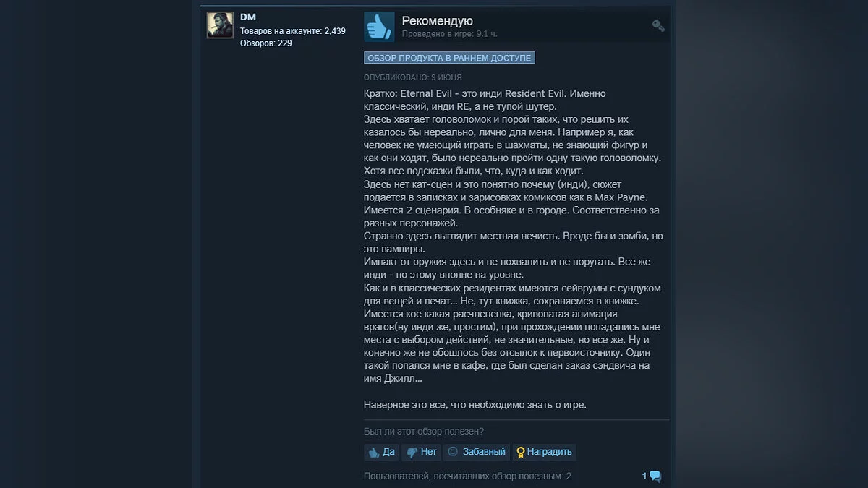Open DM's profile avatar picture
Viewport: 868px width, 488px height.
220,25
